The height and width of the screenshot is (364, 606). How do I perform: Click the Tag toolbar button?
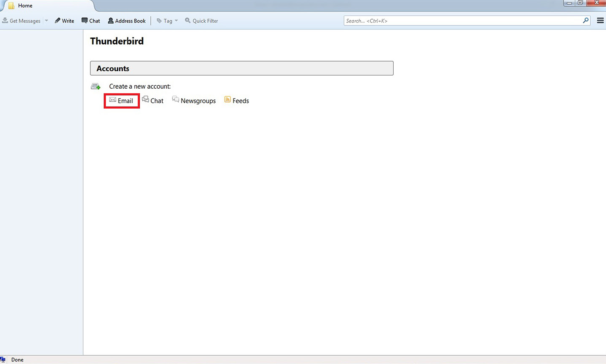167,21
